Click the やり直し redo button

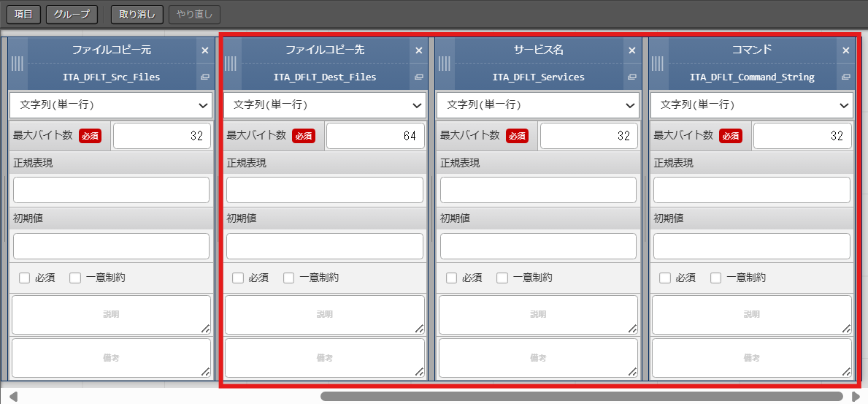[x=194, y=15]
